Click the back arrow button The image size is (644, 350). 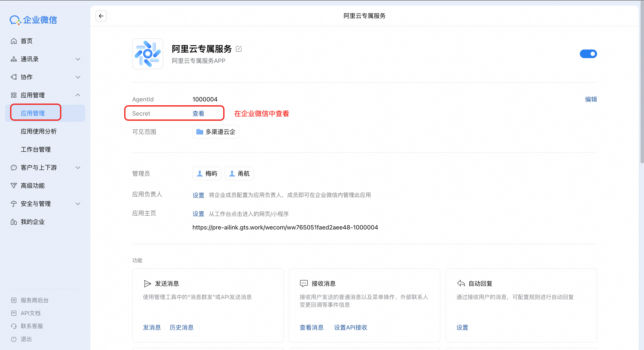101,16
